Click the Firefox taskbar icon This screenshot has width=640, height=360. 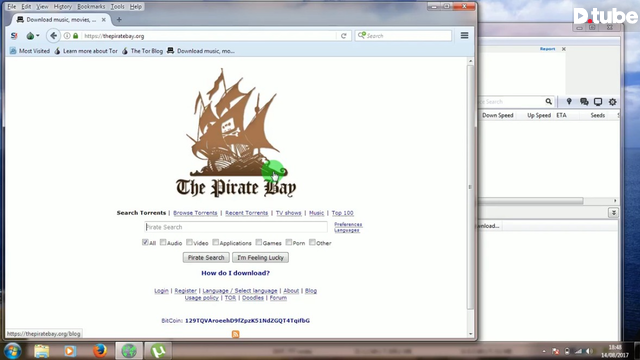pyautogui.click(x=100, y=351)
